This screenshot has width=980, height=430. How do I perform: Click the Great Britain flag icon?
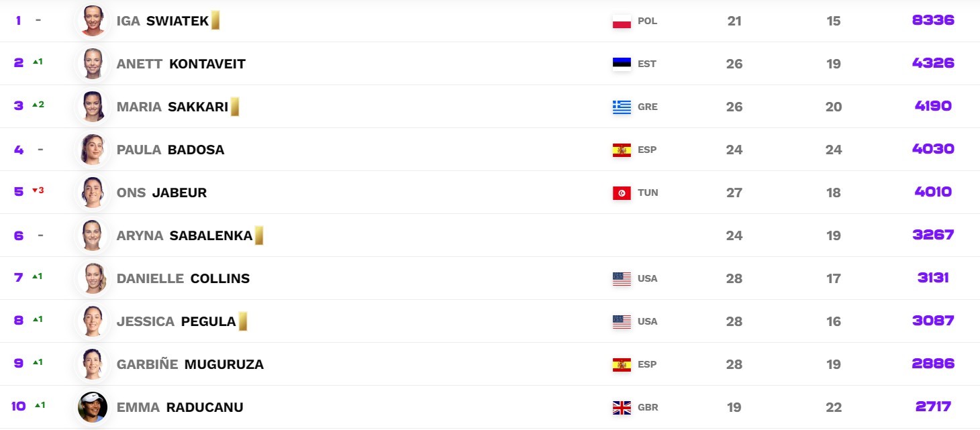tap(622, 408)
